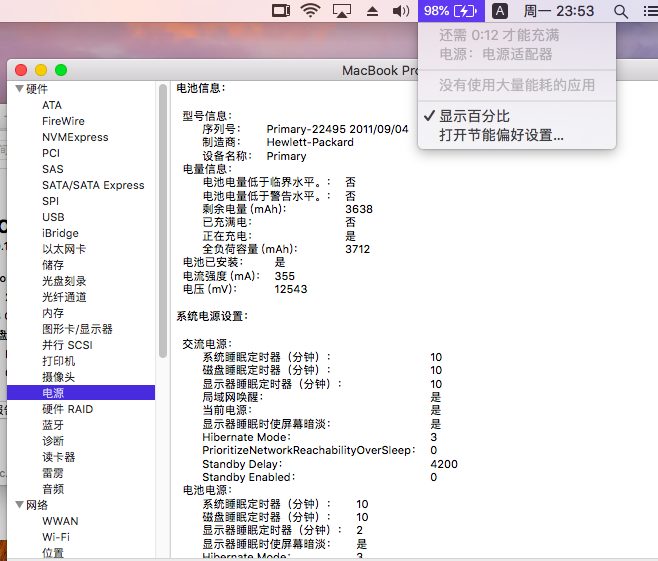
Task: Select iBridge in sidebar
Action: pos(60,232)
